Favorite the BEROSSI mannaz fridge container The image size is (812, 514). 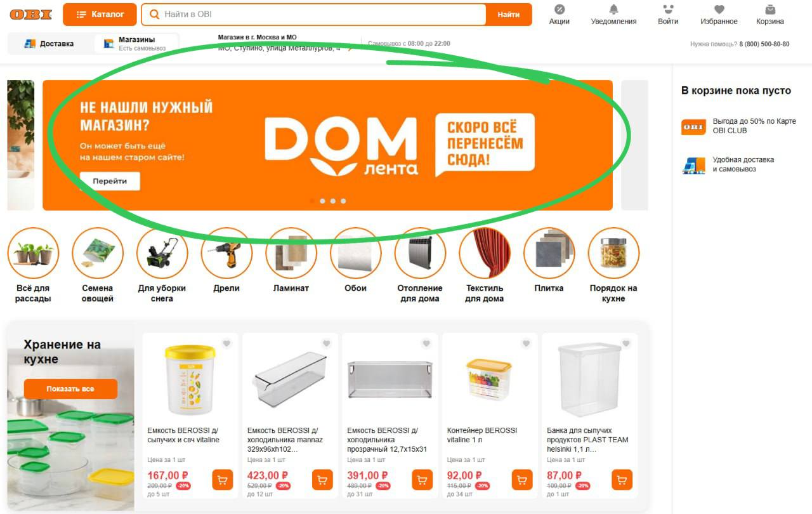point(326,343)
